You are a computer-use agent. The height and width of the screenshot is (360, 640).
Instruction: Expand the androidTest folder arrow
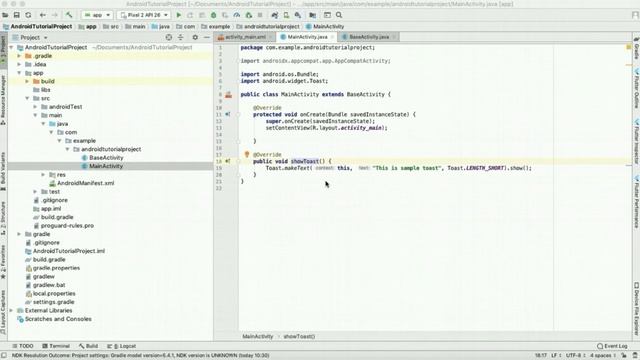(36, 107)
